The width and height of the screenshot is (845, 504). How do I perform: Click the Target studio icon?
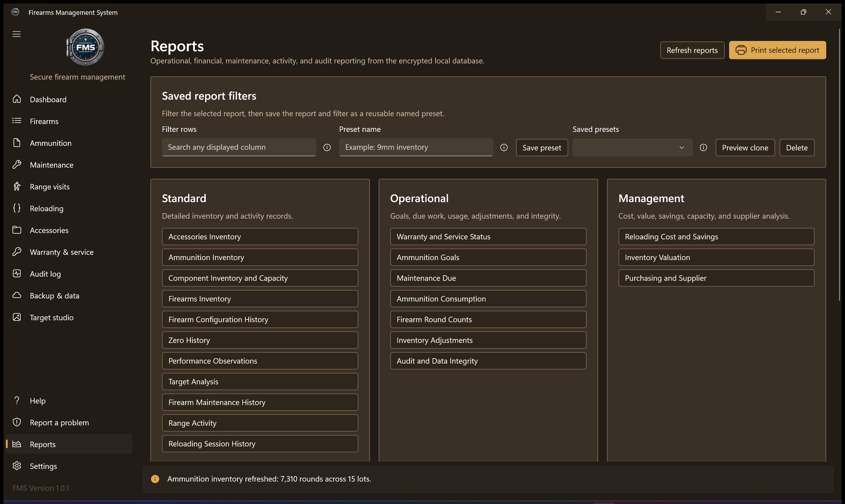(17, 317)
